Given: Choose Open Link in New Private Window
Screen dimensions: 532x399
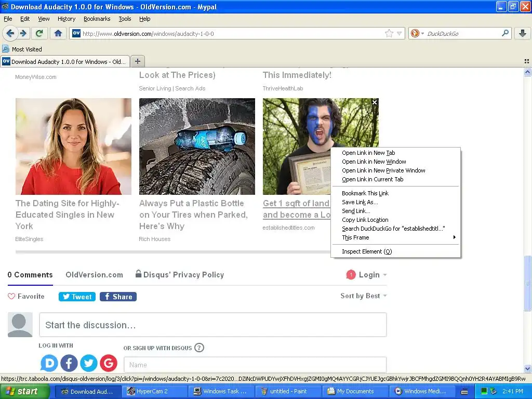Looking at the screenshot, I should point(396,170).
